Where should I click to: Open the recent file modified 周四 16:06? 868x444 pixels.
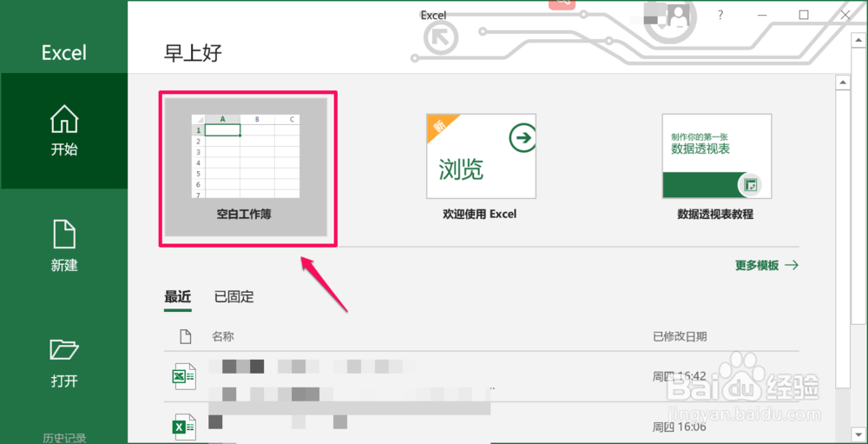482,427
